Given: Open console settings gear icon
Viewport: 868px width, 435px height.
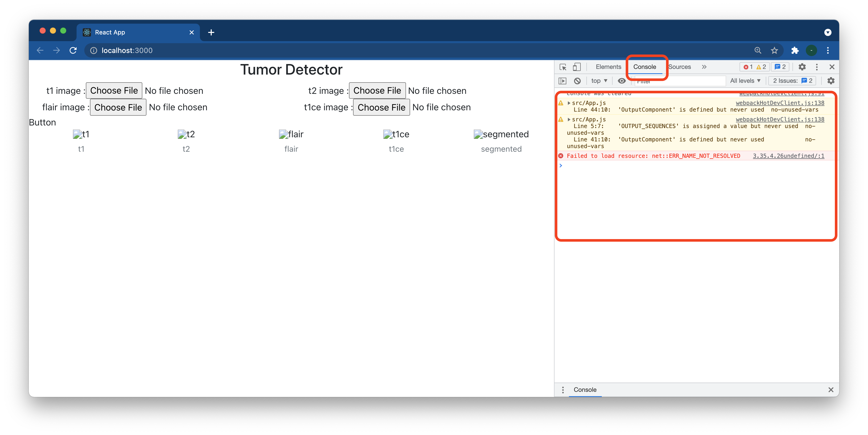Looking at the screenshot, I should pos(830,81).
